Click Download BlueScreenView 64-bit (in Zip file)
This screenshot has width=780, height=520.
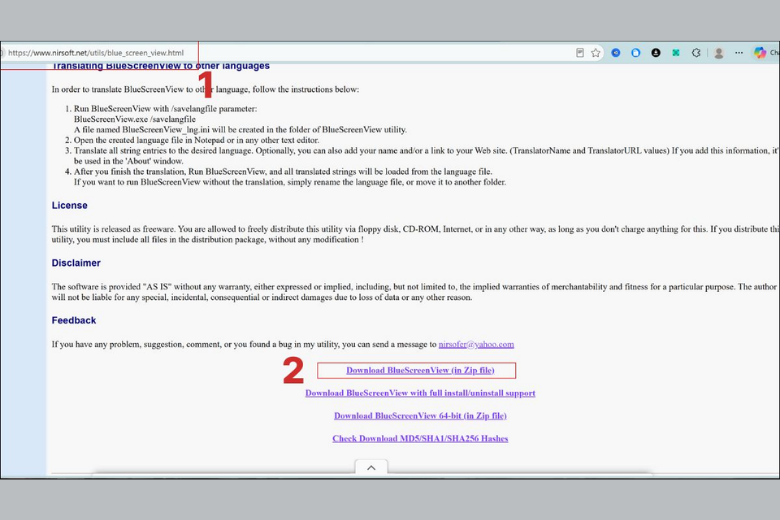[420, 416]
